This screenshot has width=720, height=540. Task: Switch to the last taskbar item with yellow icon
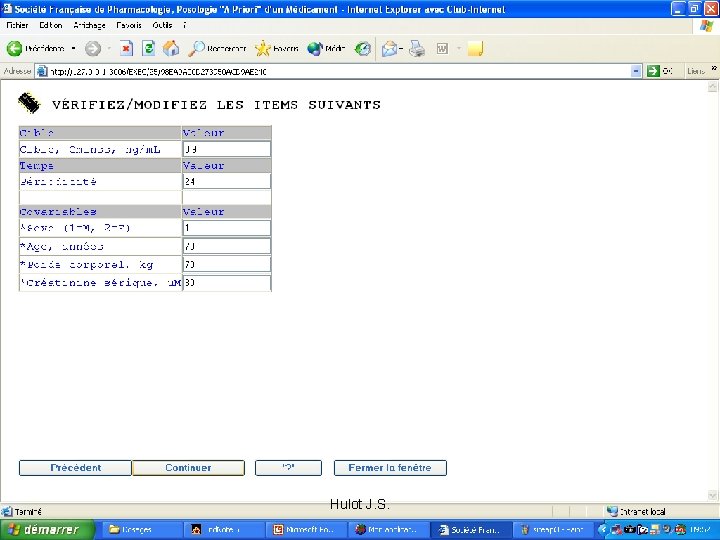pyautogui.click(x=552, y=529)
